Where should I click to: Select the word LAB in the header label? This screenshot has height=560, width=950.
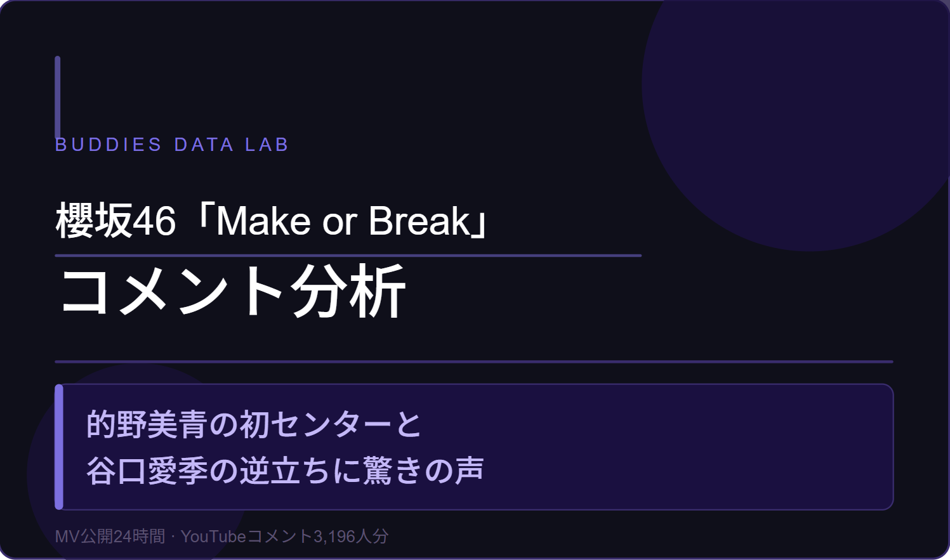click(x=267, y=145)
